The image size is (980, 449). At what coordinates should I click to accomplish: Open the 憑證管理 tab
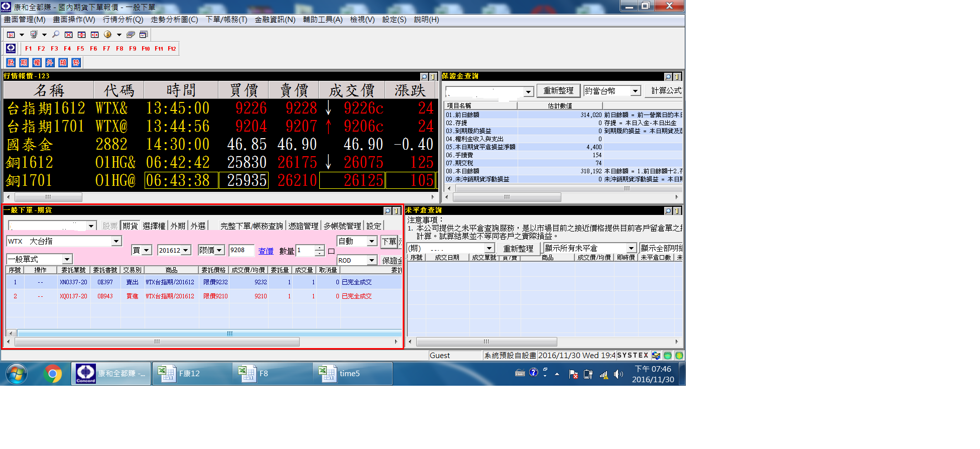point(303,226)
